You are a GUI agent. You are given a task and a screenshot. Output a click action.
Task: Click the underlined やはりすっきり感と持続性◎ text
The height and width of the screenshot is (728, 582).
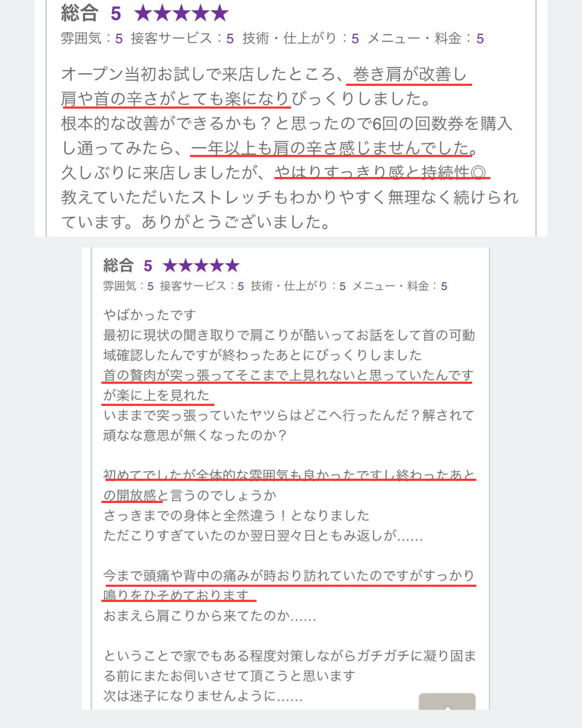click(x=381, y=172)
